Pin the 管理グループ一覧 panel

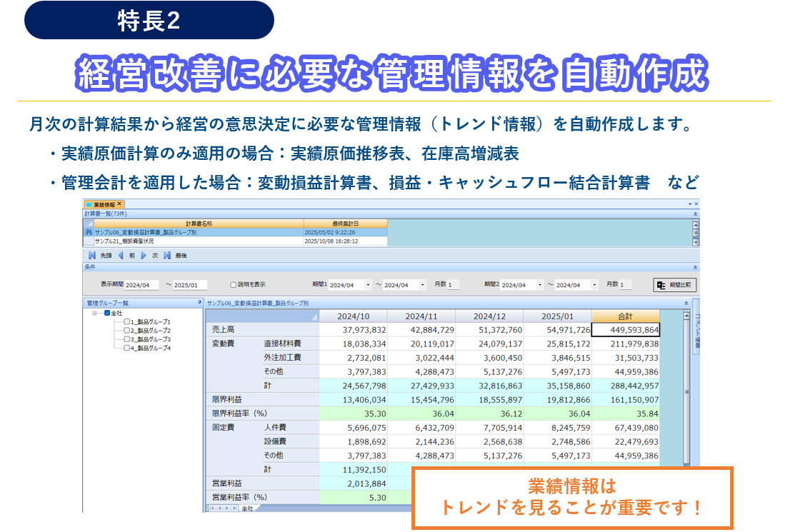[199, 303]
